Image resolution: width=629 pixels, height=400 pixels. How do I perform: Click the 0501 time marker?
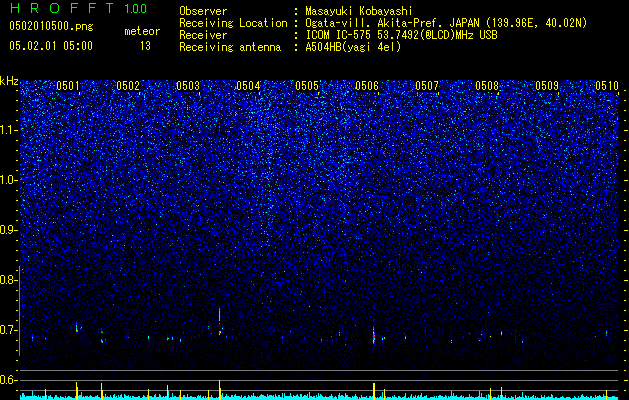click(67, 86)
